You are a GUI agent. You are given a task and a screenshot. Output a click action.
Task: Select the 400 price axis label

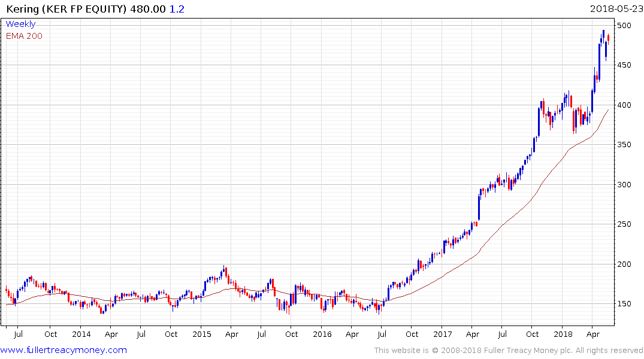point(624,105)
